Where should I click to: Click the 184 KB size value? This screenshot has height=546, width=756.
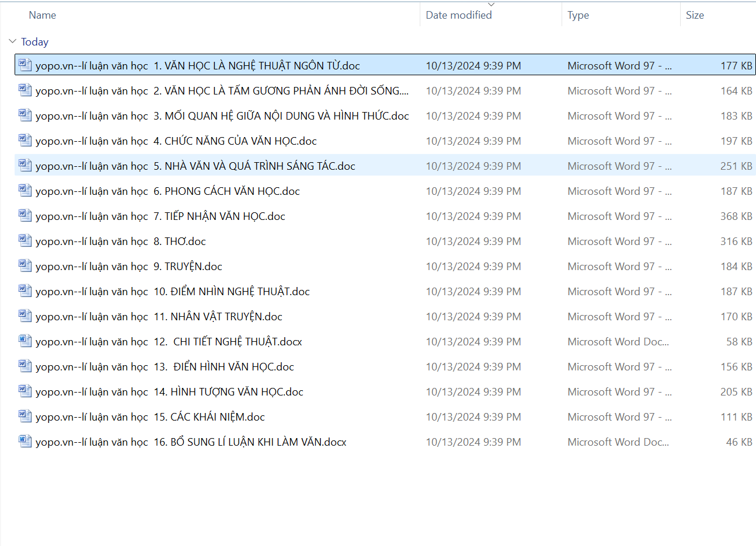[x=736, y=267]
